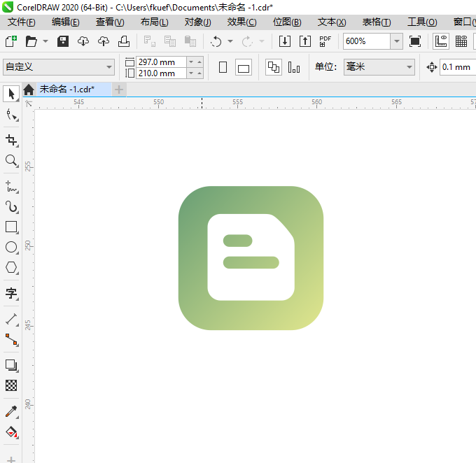
Task: Select the Transparency checkerboard tool
Action: coord(11,385)
